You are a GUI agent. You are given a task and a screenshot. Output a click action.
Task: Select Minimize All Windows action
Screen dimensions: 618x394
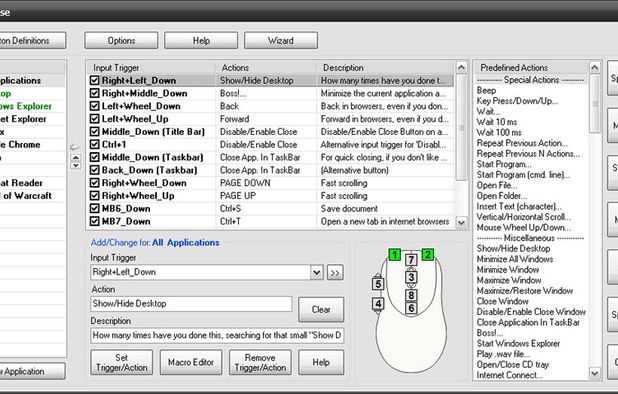point(515,259)
